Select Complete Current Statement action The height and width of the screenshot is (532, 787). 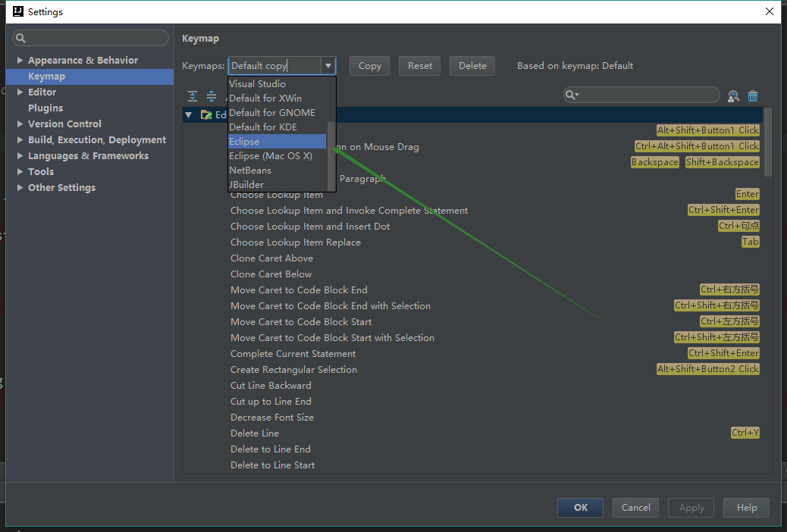click(x=293, y=354)
